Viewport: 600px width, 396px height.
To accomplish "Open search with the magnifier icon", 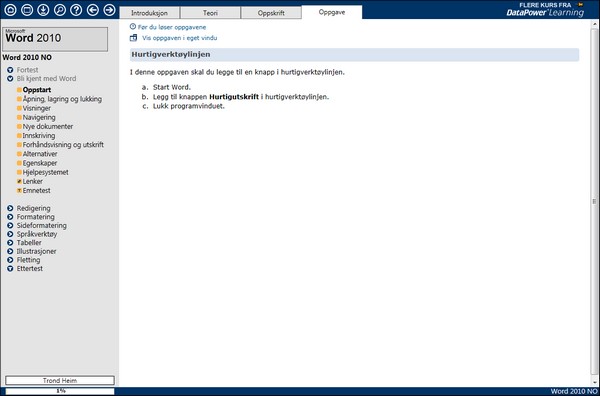I will pyautogui.click(x=60, y=10).
